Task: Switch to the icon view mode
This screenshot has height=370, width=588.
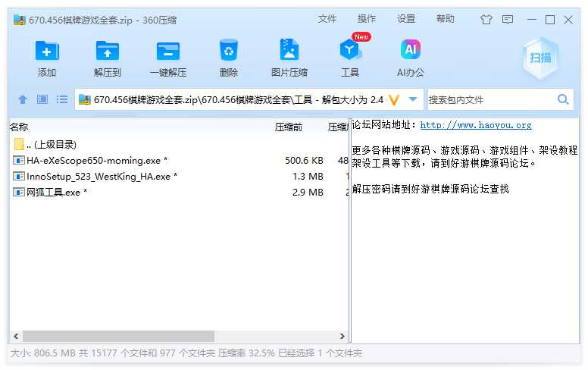Action: [x=42, y=99]
